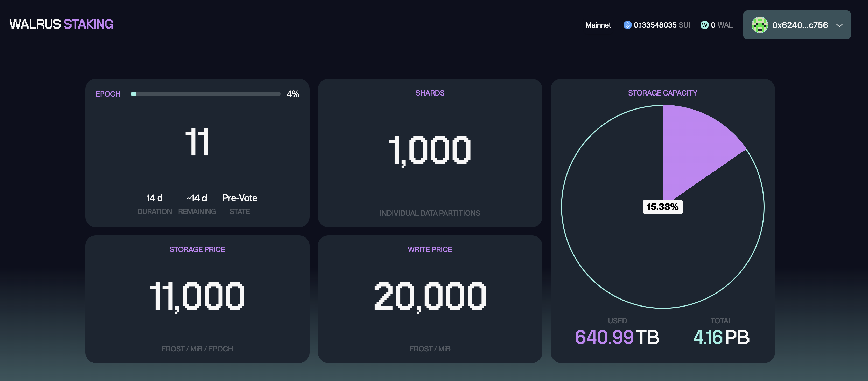Open the 0x6240...c756 account menu
Image resolution: width=868 pixels, height=381 pixels.
pyautogui.click(x=800, y=25)
